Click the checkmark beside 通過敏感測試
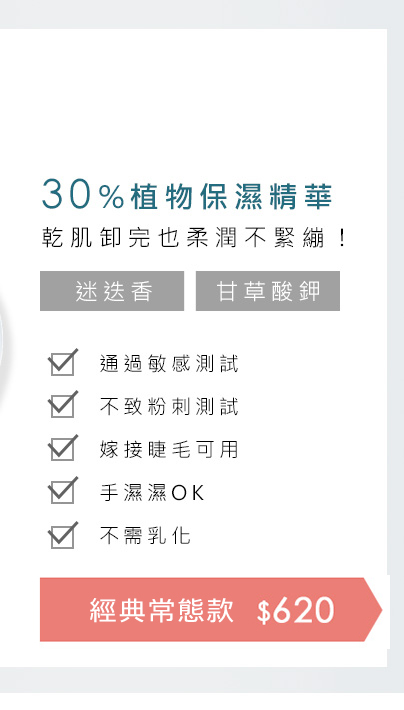Screen dimensions: 404x710 pos(63,362)
